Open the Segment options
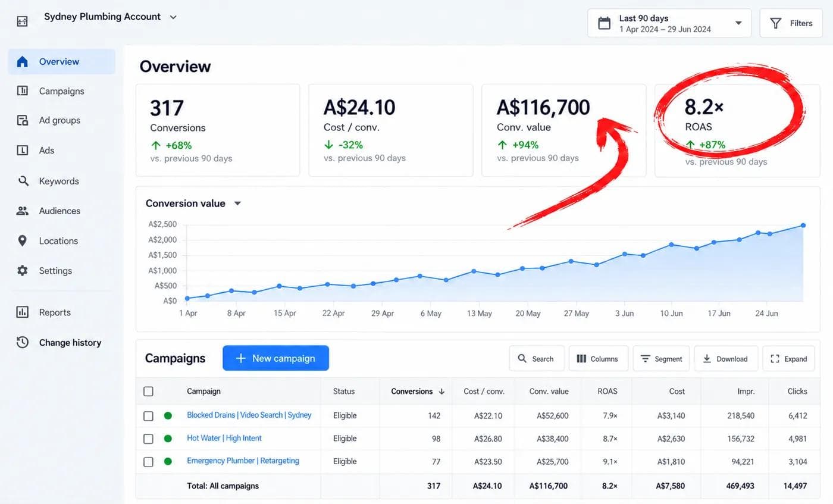833x504 pixels. (x=661, y=359)
